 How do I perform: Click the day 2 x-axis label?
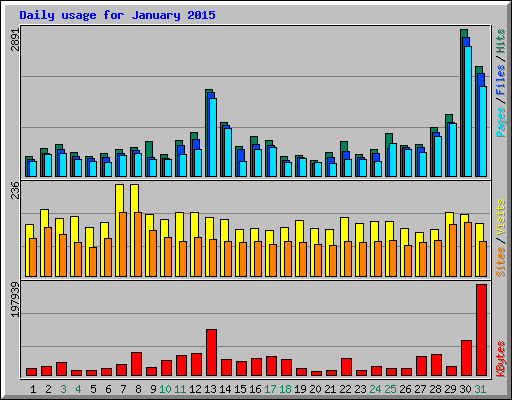point(48,389)
